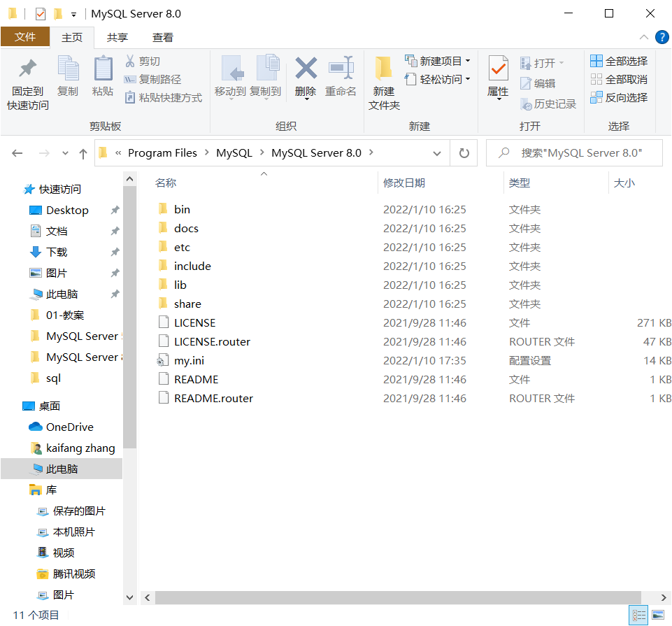
Task: Sort by the Size (大小) column header
Action: (624, 183)
